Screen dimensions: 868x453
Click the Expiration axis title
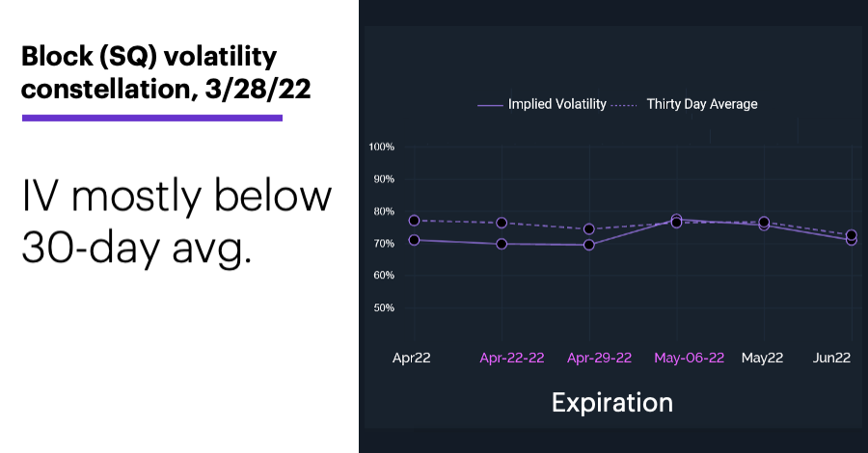[612, 403]
